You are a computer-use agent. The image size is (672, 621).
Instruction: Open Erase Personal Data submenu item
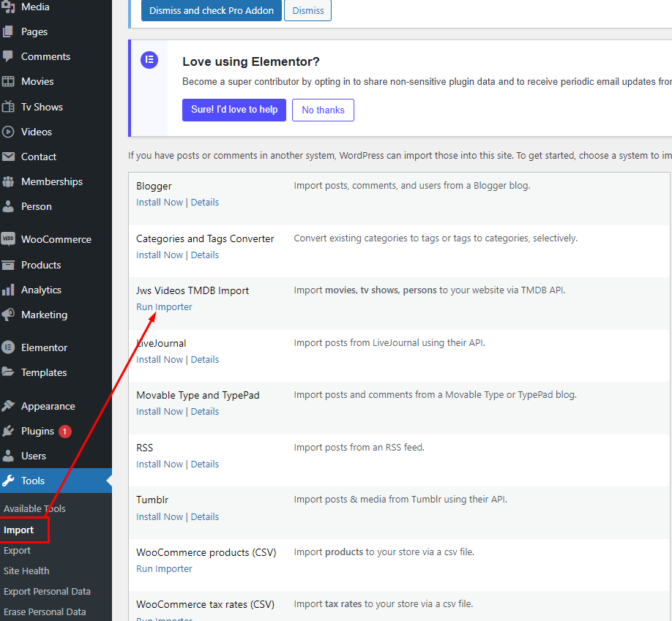tap(45, 612)
